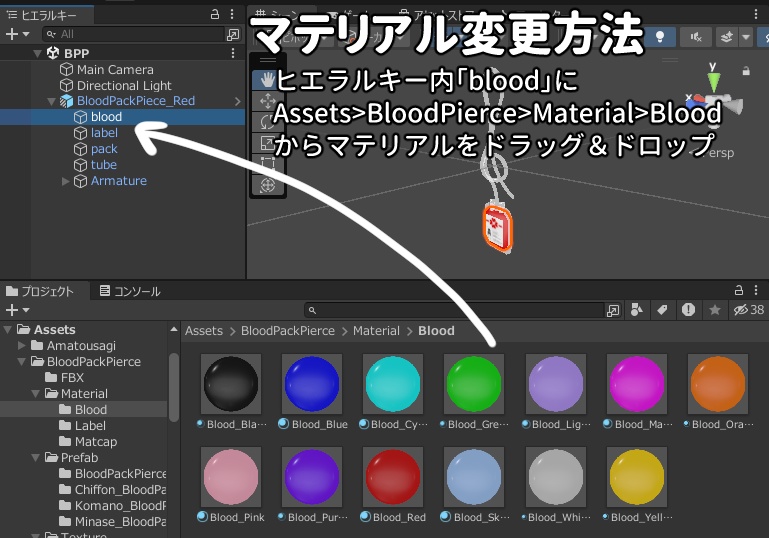769x538 pixels.
Task: Open project panel three-dot menu
Action: coord(756,290)
